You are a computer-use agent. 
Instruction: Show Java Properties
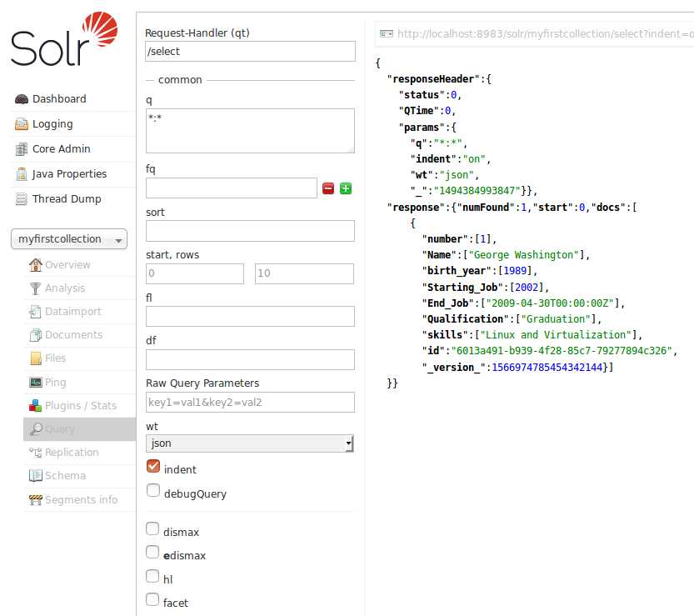69,174
